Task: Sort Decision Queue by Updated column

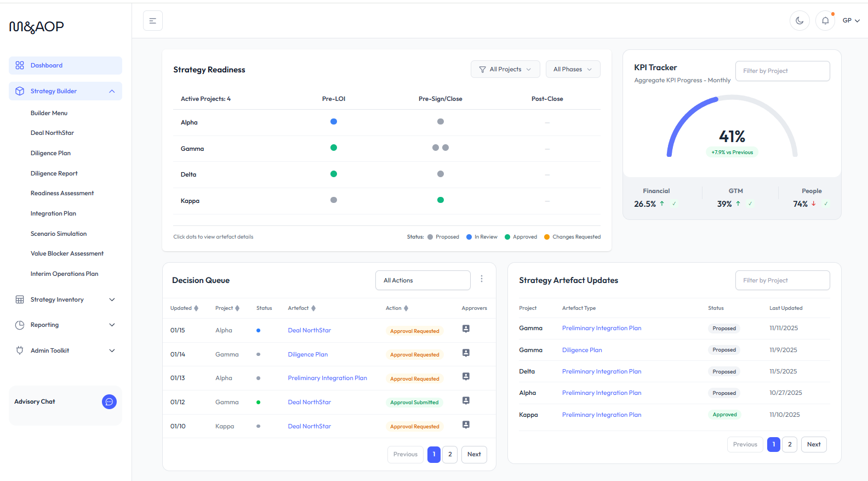Action: pyautogui.click(x=185, y=308)
